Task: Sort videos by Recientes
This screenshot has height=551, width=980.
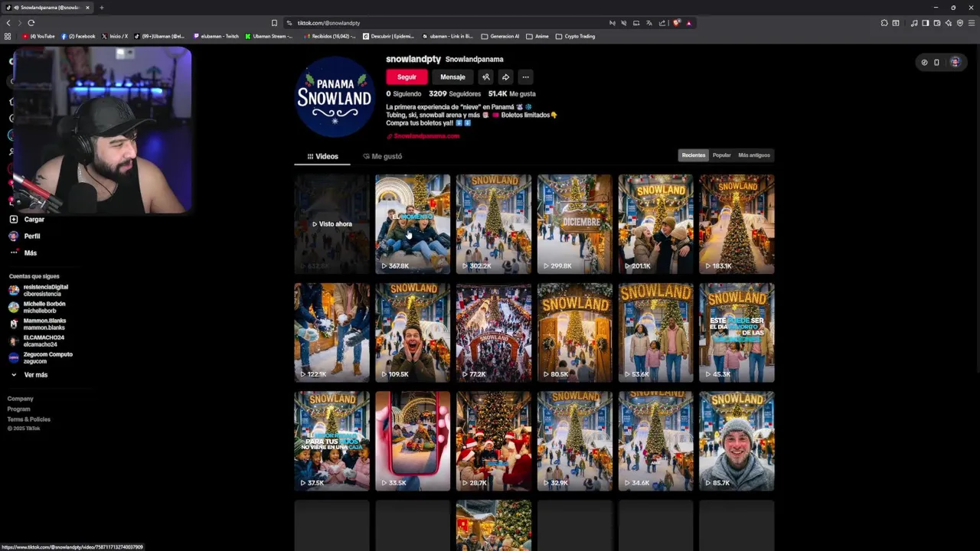Action: point(694,155)
